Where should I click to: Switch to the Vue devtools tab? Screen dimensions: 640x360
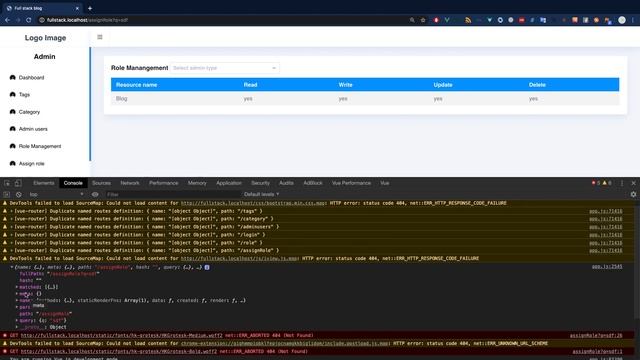(x=384, y=183)
